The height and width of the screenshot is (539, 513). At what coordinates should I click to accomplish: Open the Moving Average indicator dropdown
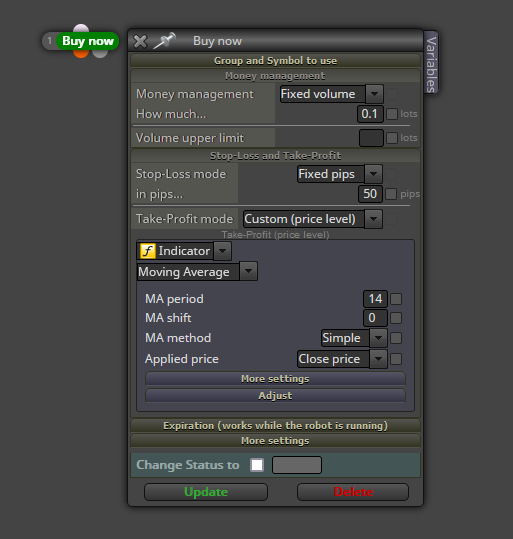coord(197,272)
